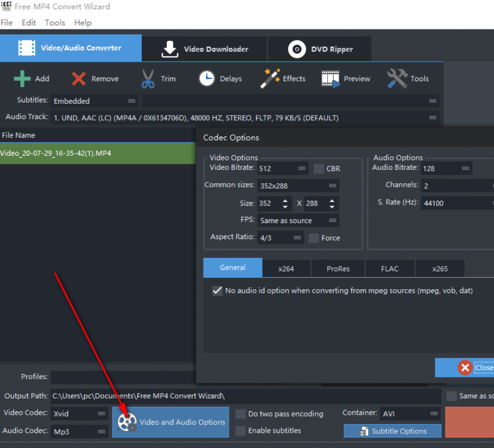The image size is (494, 448).
Task: Expand the Container AVI dropdown
Action: [411, 414]
